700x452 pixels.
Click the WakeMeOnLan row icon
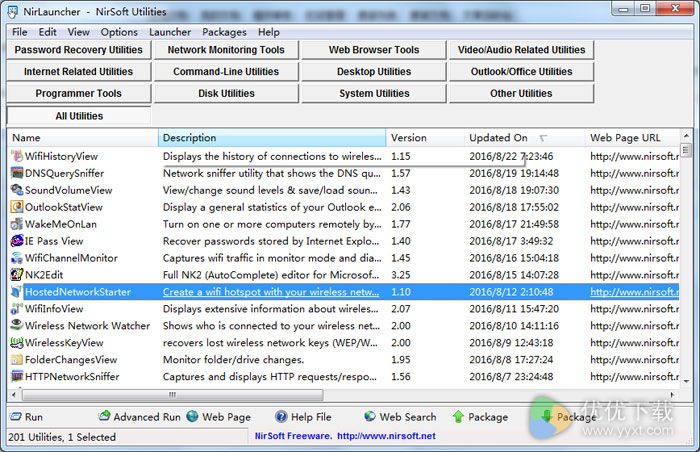[17, 224]
